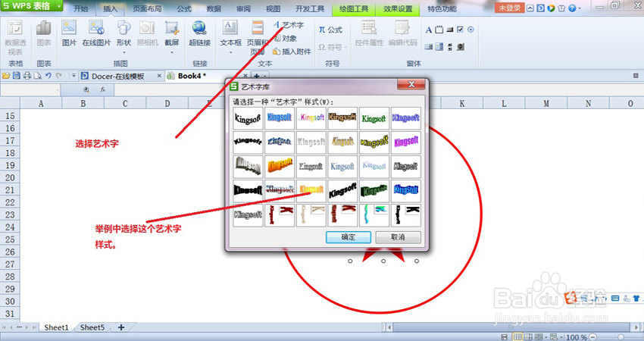Viewport: 644px width, 341px height.
Task: Select the magenta Kingsoft WordArt style
Action: (406, 142)
